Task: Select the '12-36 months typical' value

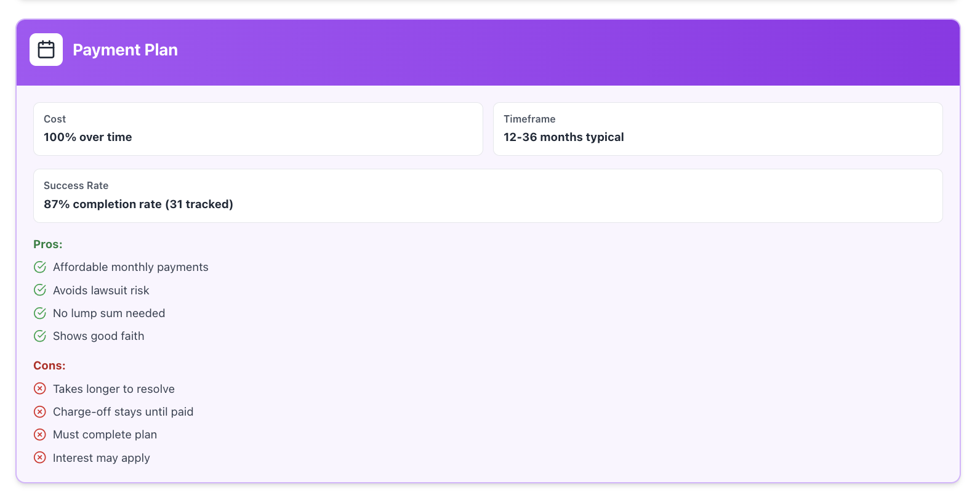Action: pos(564,137)
